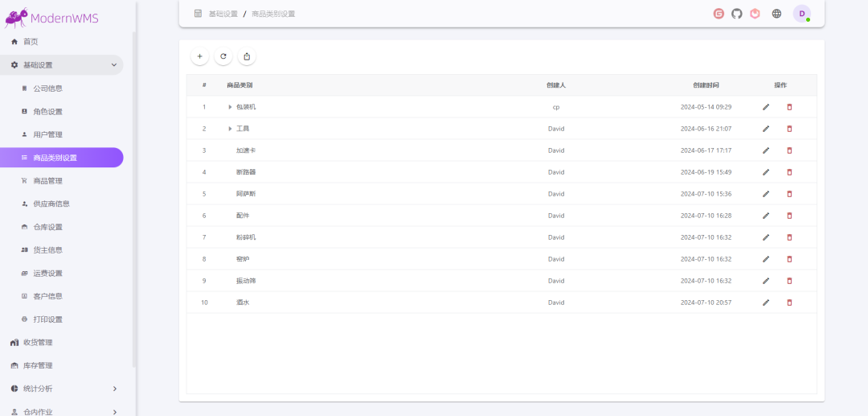Click the ModernWMS ant logo

[16, 18]
